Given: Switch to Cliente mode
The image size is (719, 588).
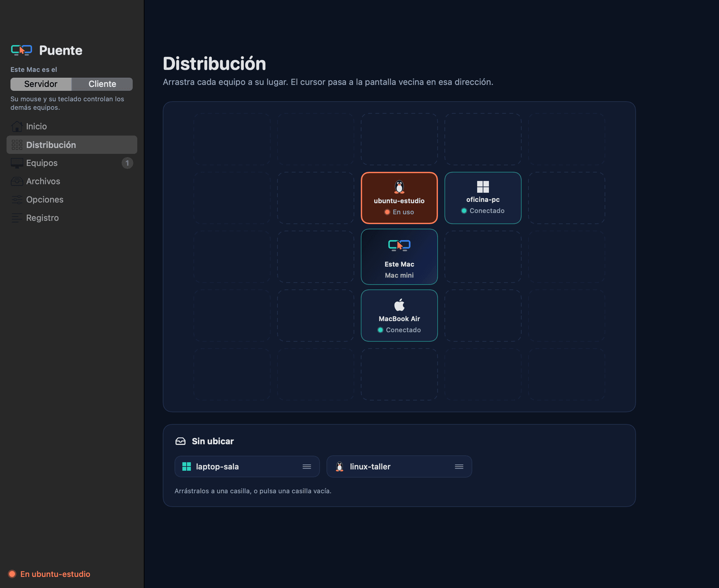Looking at the screenshot, I should point(102,84).
